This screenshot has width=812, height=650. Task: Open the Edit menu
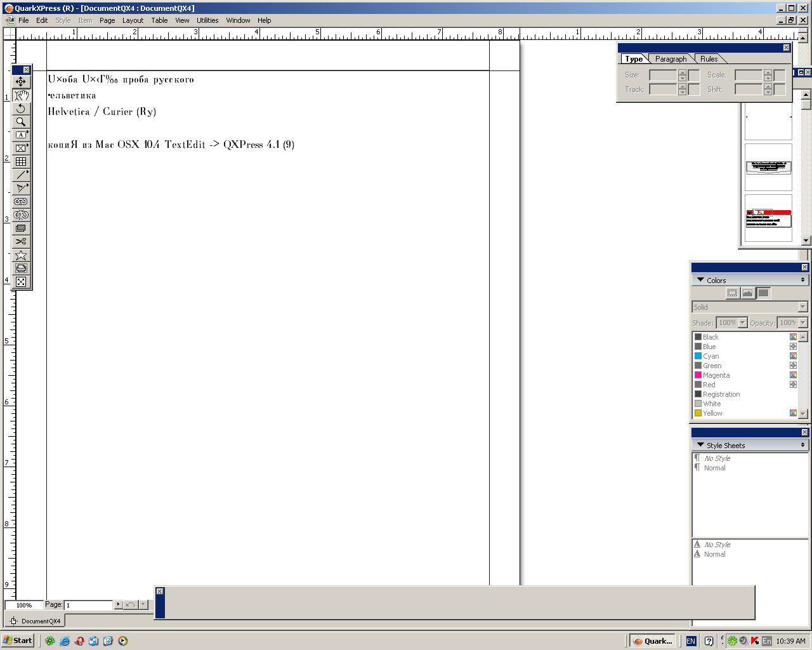point(42,20)
